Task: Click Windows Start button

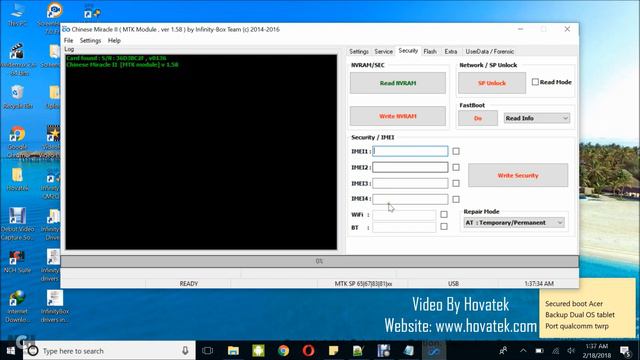Action: 11,351
